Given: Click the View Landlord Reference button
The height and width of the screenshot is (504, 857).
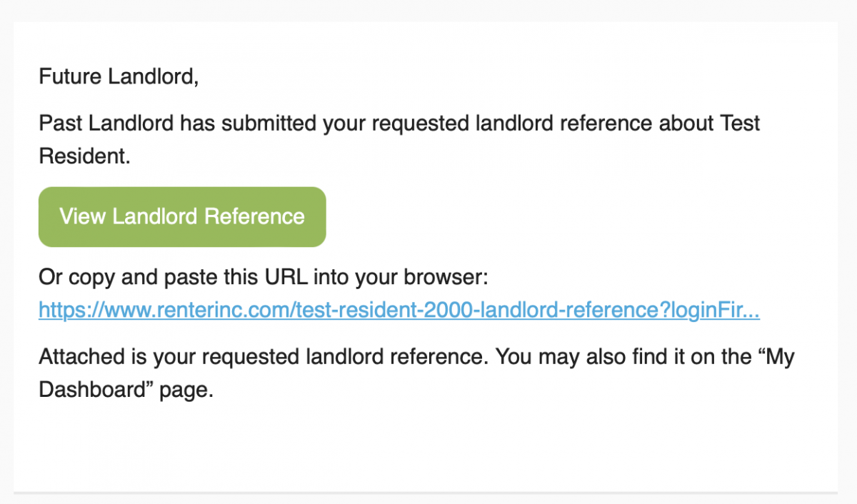Looking at the screenshot, I should [182, 217].
